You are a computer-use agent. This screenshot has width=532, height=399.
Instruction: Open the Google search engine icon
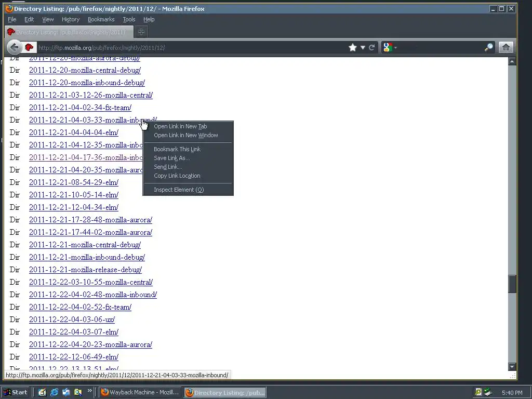tap(388, 47)
